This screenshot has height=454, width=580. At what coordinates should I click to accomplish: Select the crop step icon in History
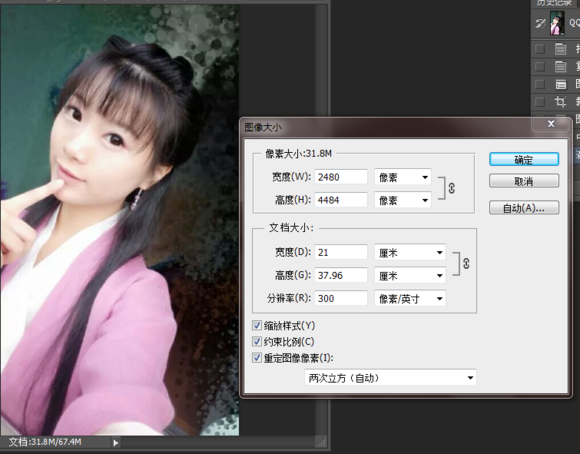560,101
